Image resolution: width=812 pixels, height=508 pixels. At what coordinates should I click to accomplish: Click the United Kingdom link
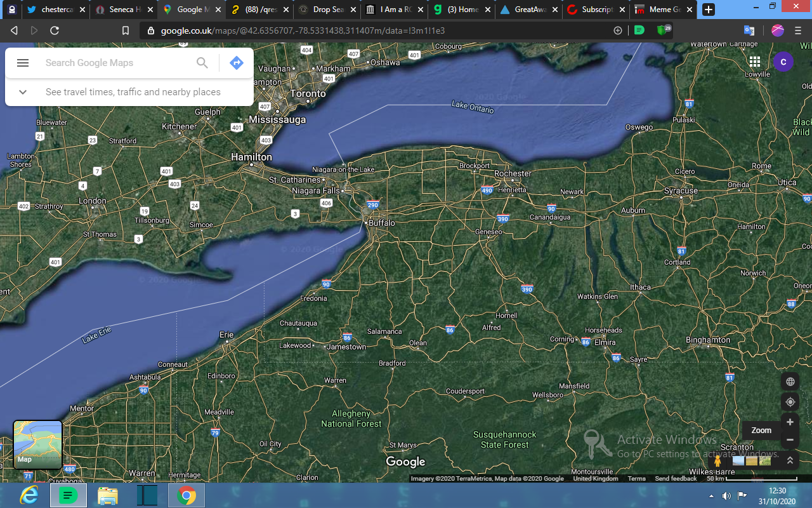[596, 479]
